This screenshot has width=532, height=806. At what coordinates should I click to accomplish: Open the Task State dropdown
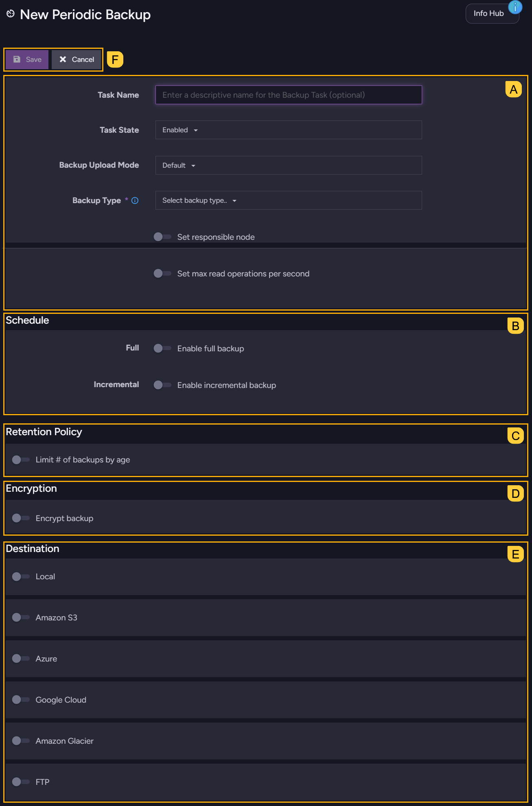tap(180, 130)
